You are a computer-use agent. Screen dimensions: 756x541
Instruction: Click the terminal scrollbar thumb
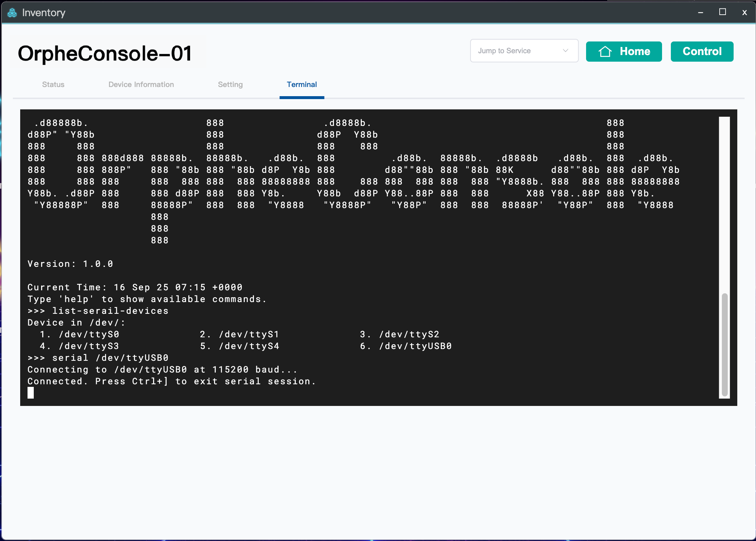point(724,344)
